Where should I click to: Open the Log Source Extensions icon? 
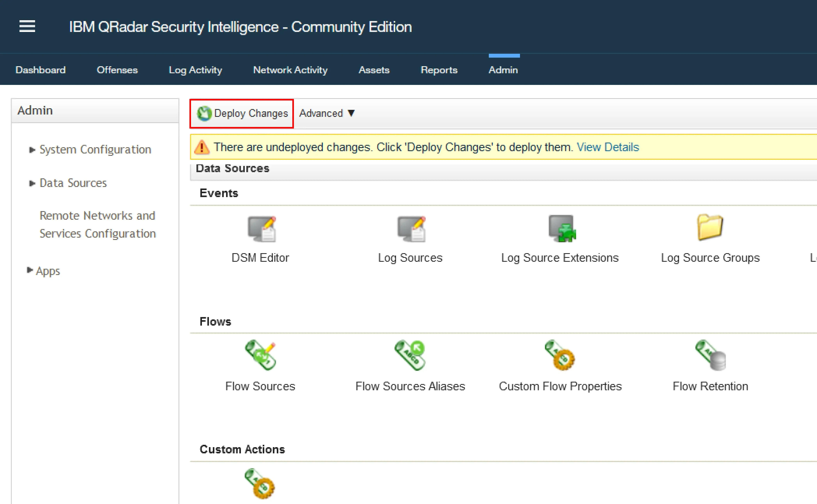coord(562,228)
